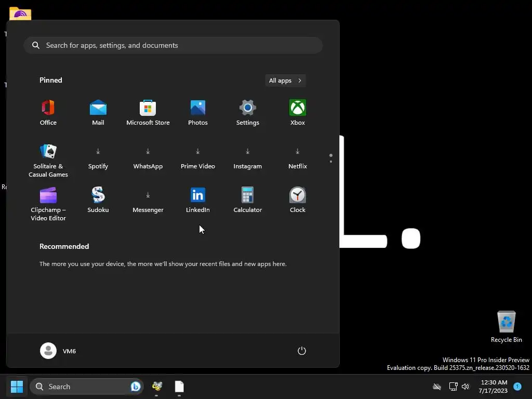Launch the Sudoku game
This screenshot has height=399, width=532.
[98, 200]
